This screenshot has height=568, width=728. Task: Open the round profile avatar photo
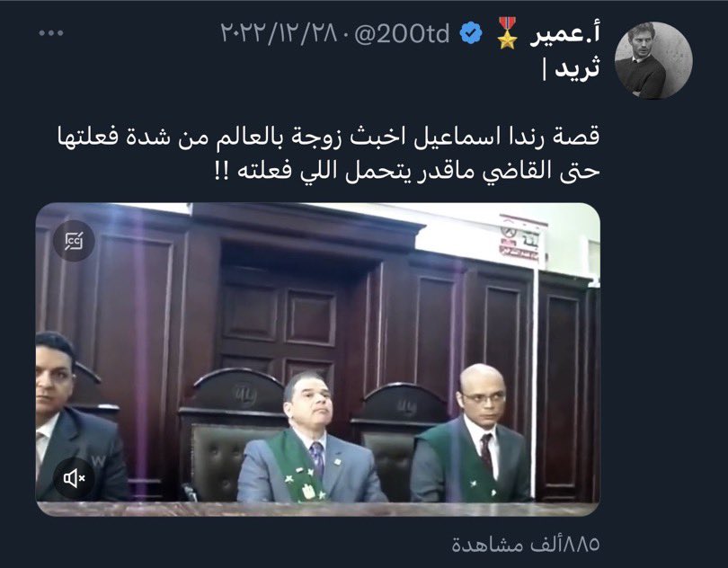tap(653, 60)
